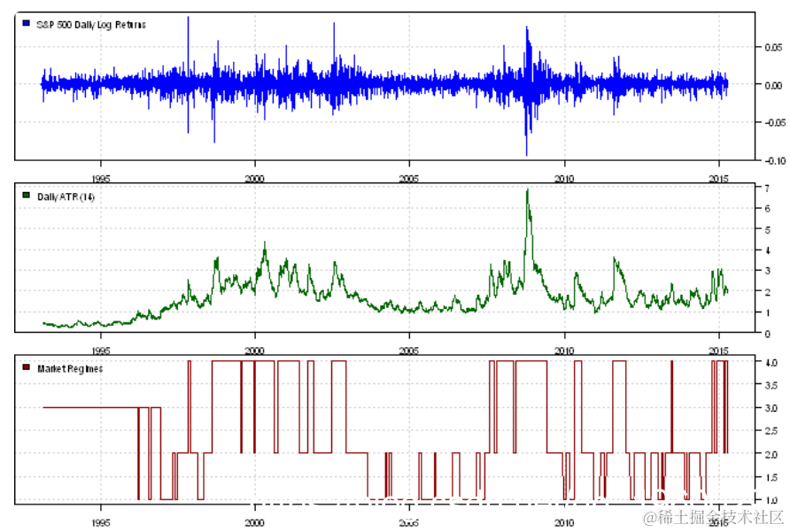Click the 2010 label under the Market Regimes chart
The width and height of the screenshot is (790, 532).
[564, 522]
